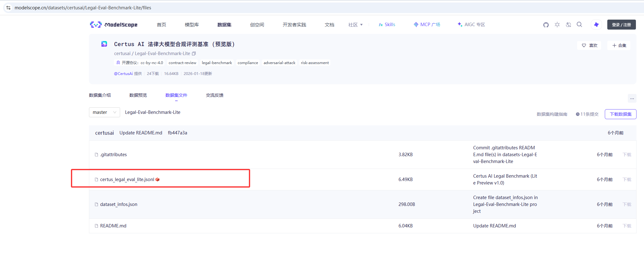Click the 'Update README.md' latest commit message
This screenshot has width=644, height=261.
[141, 133]
